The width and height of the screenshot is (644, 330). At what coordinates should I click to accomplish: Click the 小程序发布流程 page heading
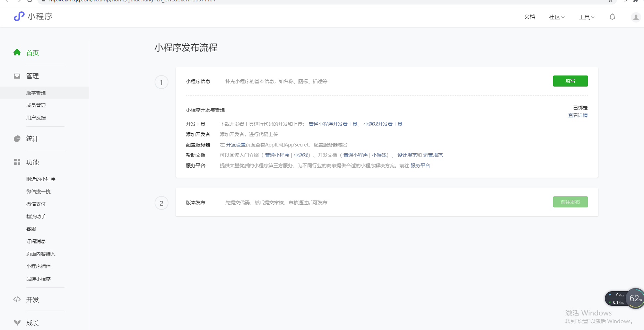point(186,47)
